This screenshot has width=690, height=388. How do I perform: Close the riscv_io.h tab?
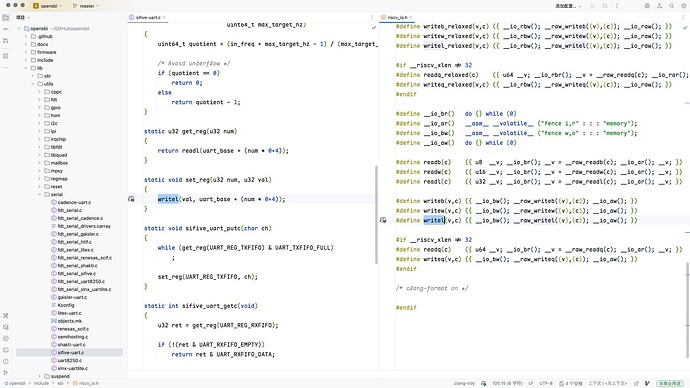(411, 18)
